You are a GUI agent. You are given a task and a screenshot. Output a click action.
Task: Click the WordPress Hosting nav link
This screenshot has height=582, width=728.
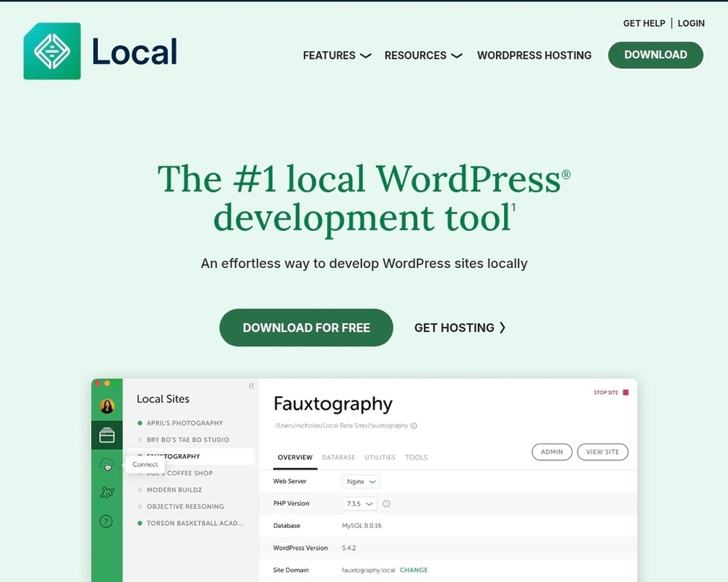pos(534,55)
